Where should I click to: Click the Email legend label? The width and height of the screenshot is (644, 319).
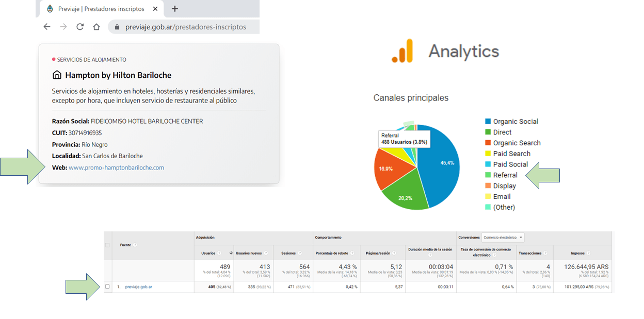tap(502, 196)
